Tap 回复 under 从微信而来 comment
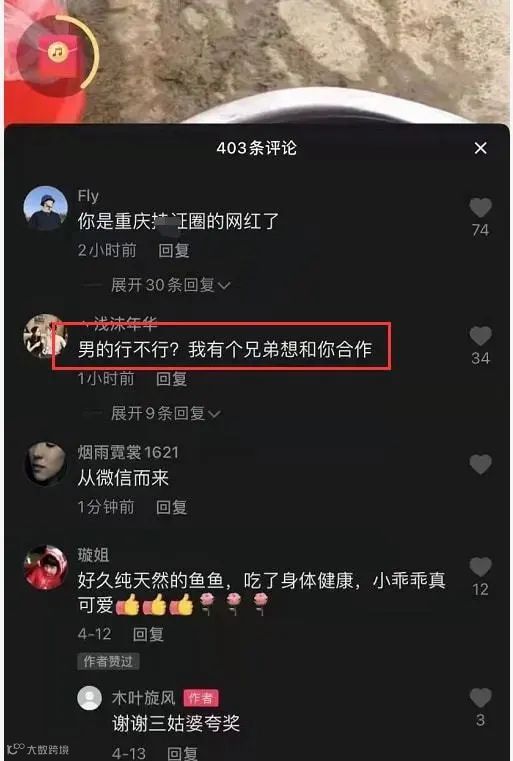 pyautogui.click(x=171, y=507)
